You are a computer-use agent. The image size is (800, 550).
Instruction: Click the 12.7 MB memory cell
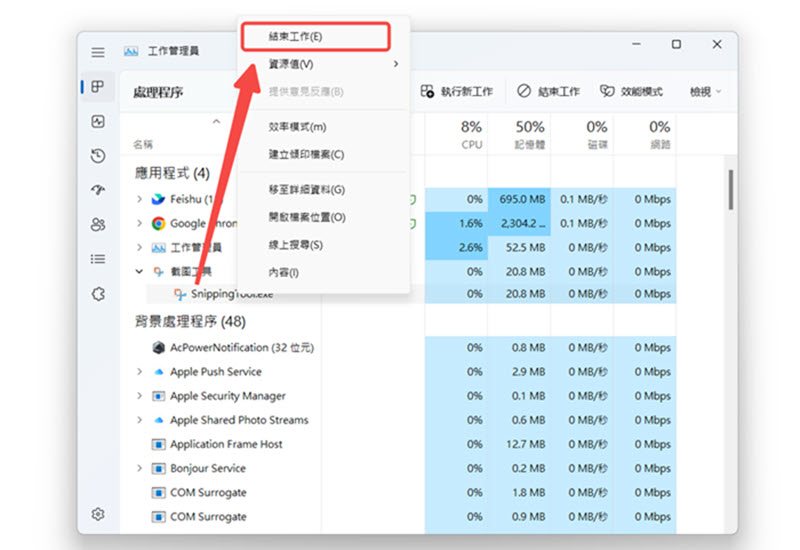(519, 444)
